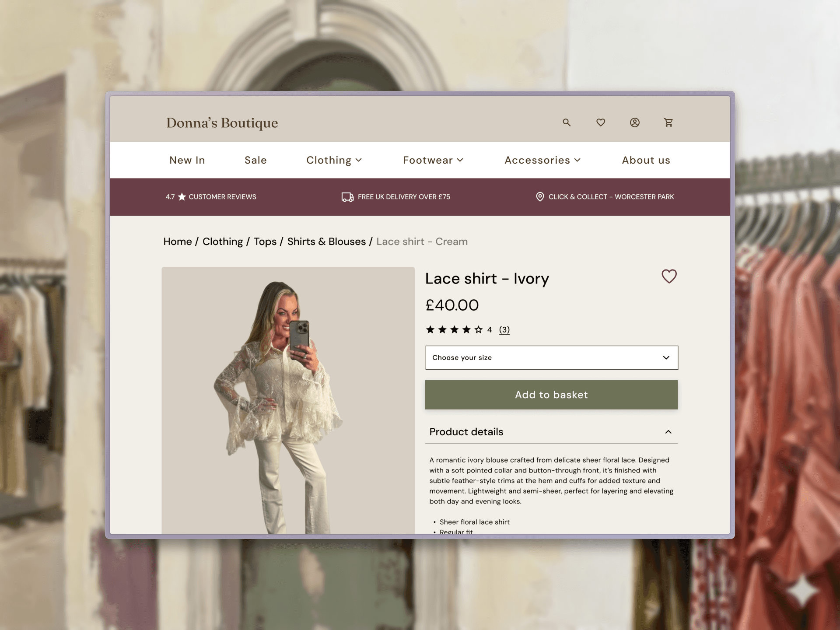Click the Add to basket button
This screenshot has width=840, height=630.
coord(551,395)
